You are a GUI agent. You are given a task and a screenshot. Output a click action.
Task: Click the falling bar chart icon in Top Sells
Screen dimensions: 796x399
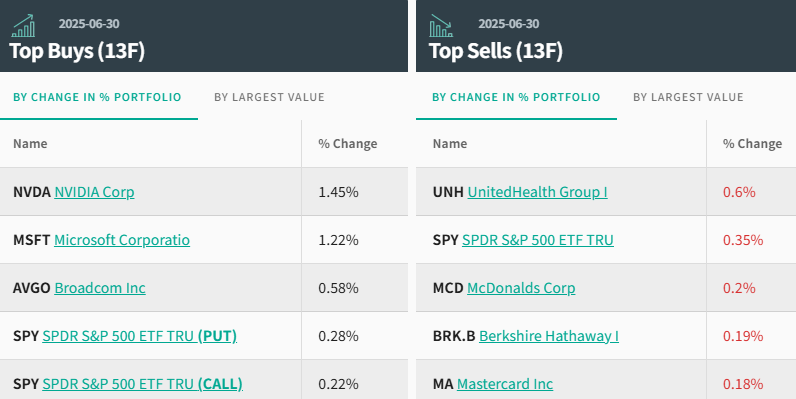coord(441,26)
